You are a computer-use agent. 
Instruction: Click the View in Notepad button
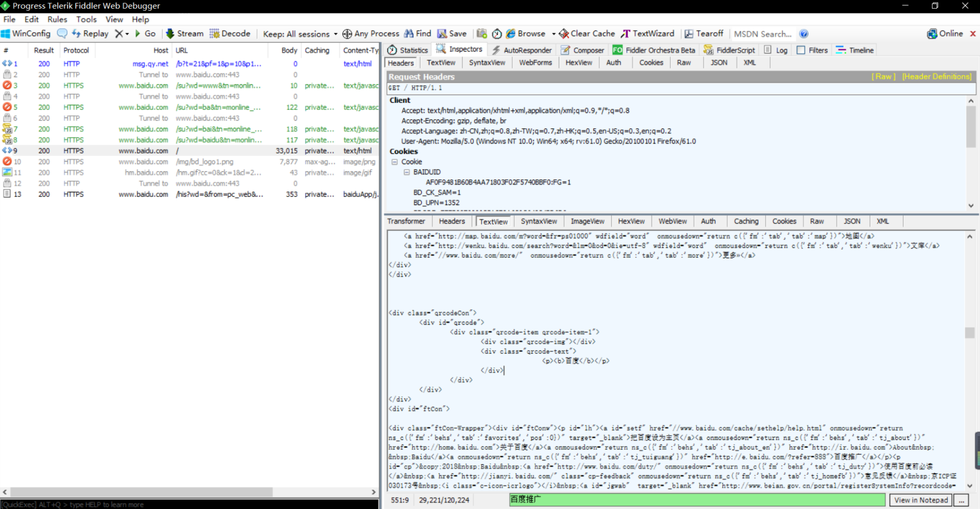click(x=921, y=500)
